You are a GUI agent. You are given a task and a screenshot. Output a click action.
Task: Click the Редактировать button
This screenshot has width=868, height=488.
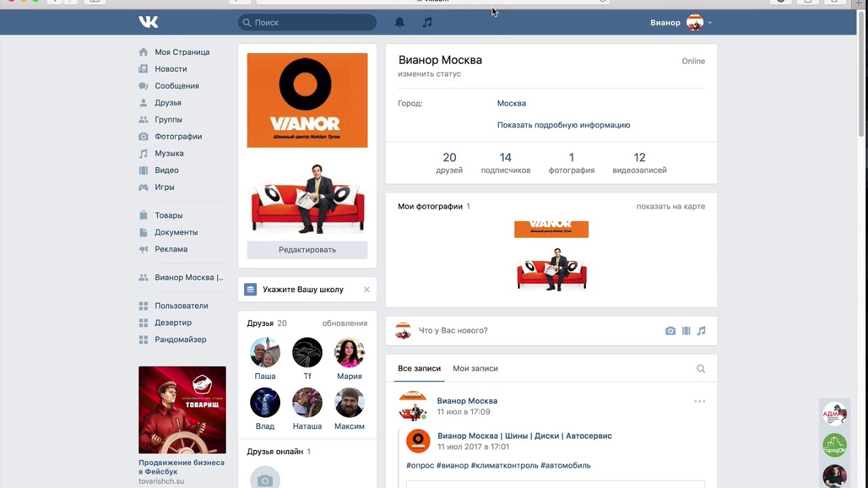click(307, 249)
